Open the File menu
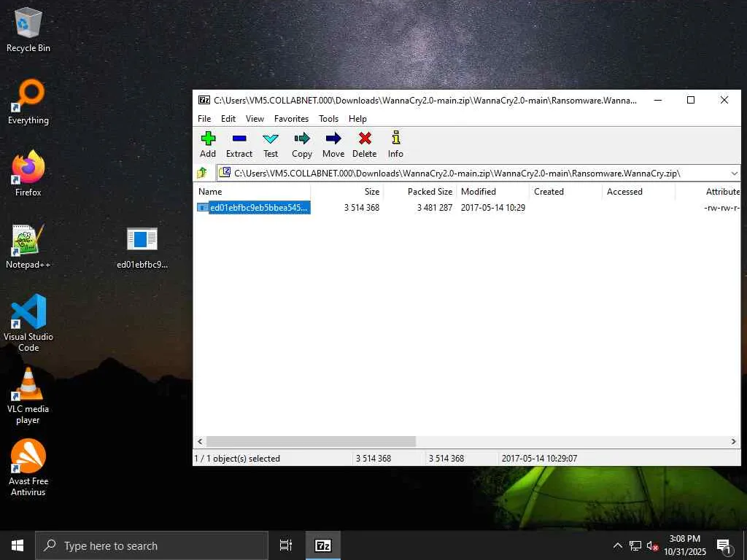This screenshot has height=560, width=747. (x=204, y=119)
